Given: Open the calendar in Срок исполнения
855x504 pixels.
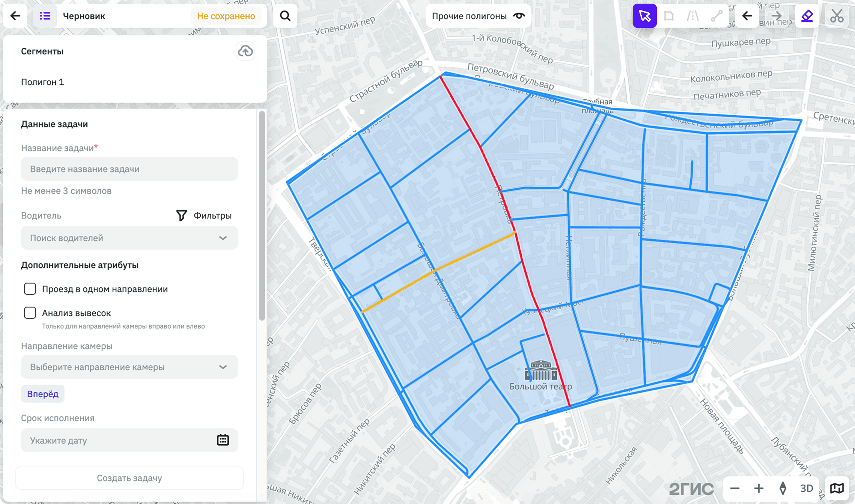Looking at the screenshot, I should pyautogui.click(x=223, y=440).
